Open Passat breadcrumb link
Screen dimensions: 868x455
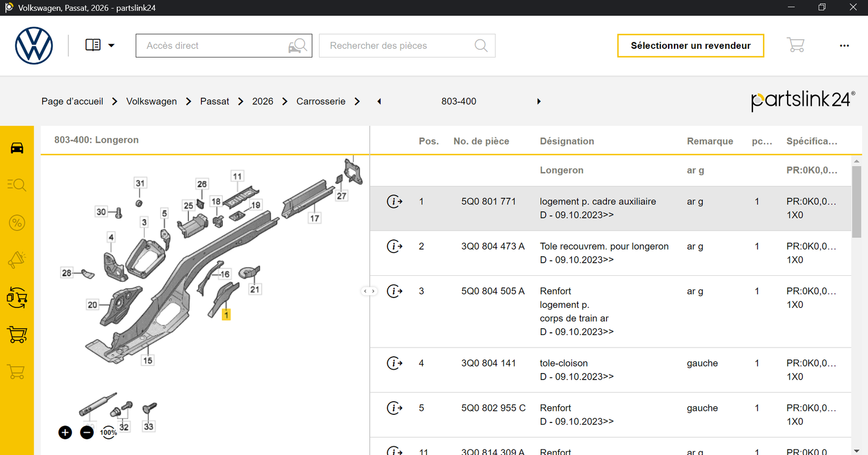pos(214,102)
